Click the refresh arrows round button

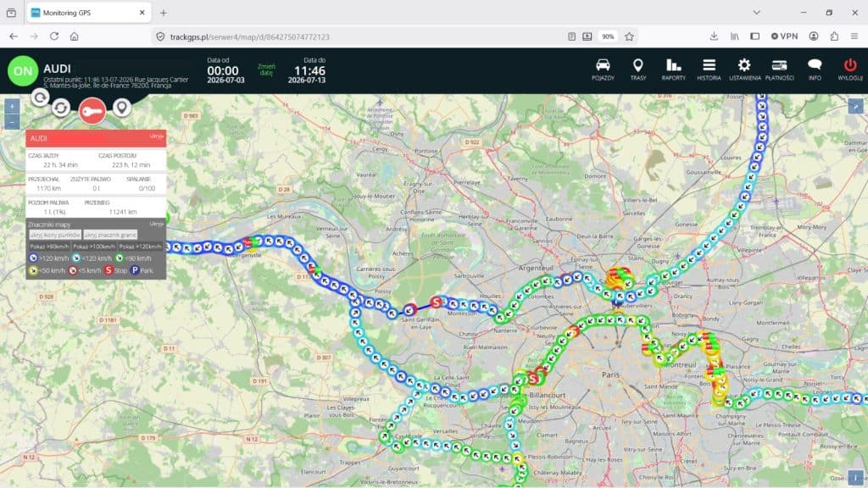coord(61,108)
